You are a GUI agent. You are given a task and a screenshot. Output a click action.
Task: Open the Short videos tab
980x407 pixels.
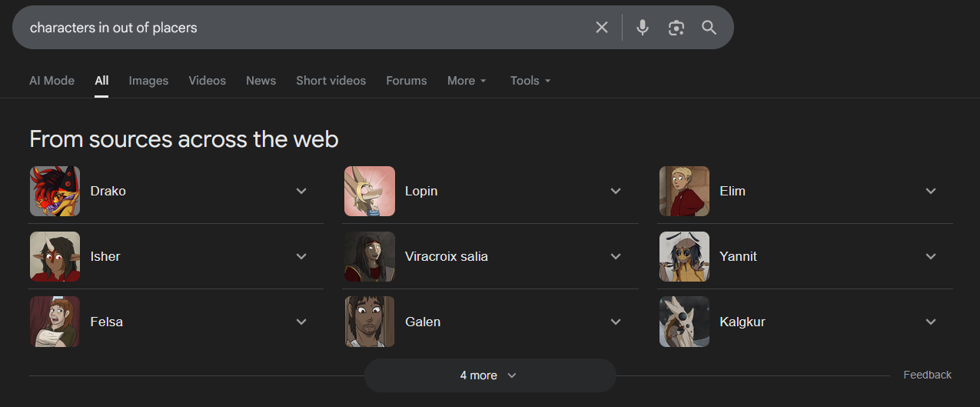coord(331,80)
